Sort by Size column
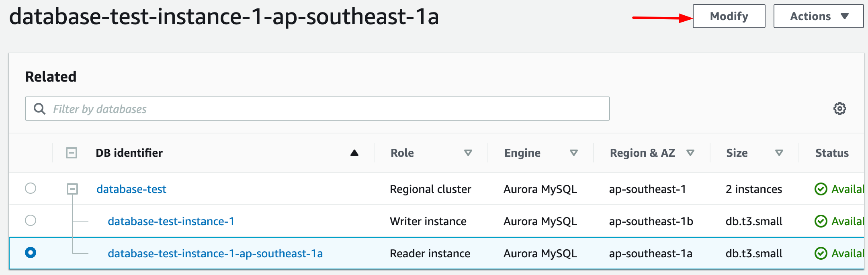 (779, 153)
